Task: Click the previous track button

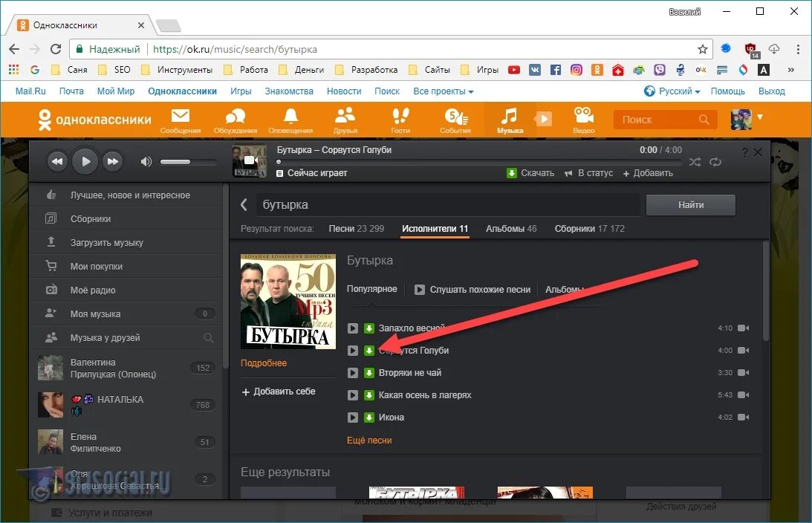Action: pos(57,161)
